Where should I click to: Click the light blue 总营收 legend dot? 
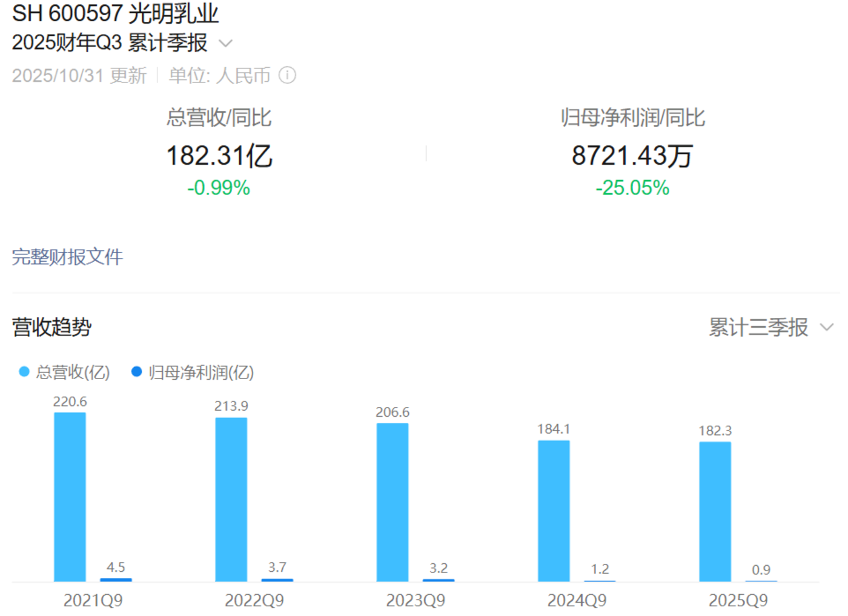tap(24, 372)
